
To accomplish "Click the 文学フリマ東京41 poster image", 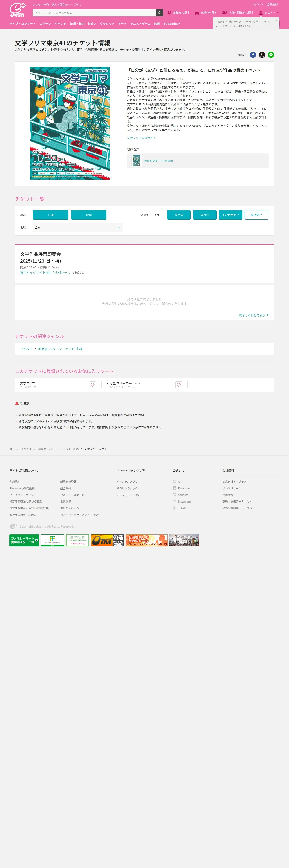I will (70, 123).
